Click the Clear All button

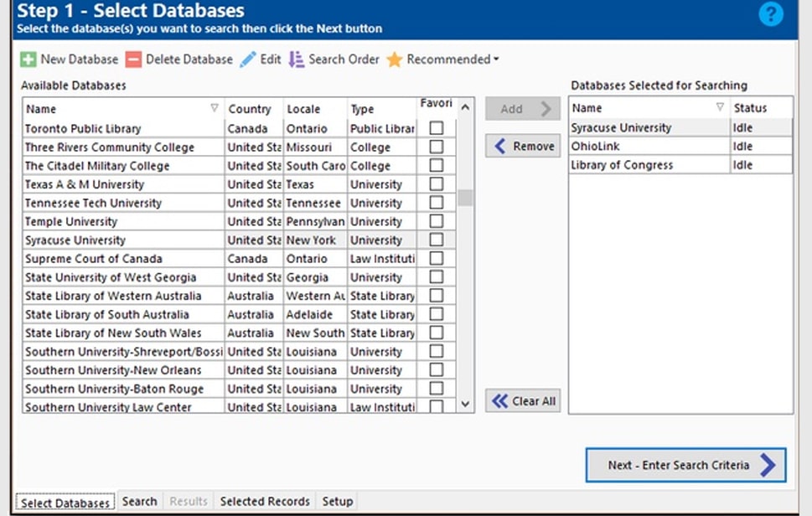(523, 401)
